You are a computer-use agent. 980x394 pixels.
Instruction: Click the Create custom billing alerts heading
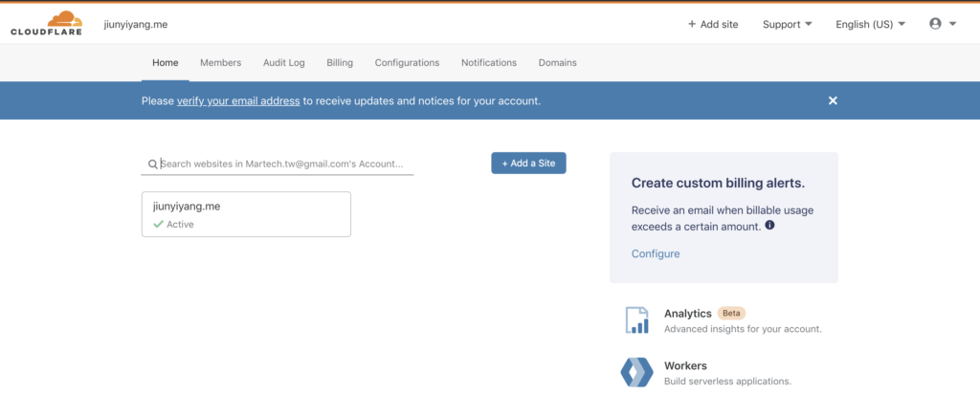click(718, 183)
